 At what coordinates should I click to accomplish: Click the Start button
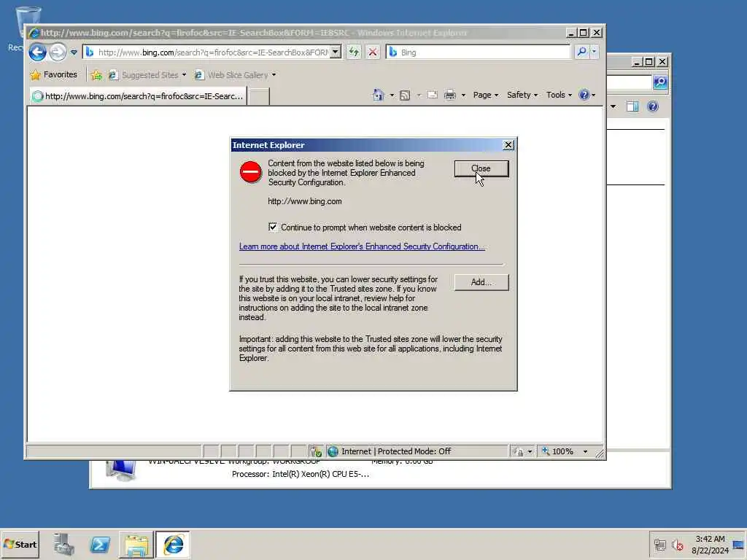click(x=20, y=544)
